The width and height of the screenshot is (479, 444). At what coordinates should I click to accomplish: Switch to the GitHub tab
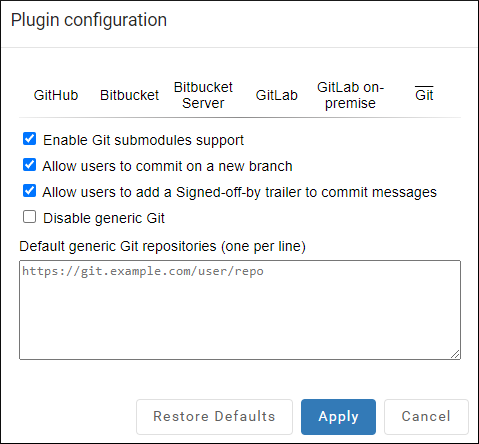56,95
